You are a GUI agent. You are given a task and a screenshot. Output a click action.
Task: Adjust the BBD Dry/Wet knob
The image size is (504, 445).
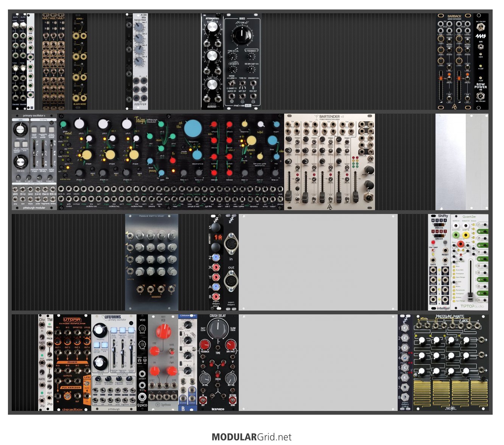coord(251,70)
